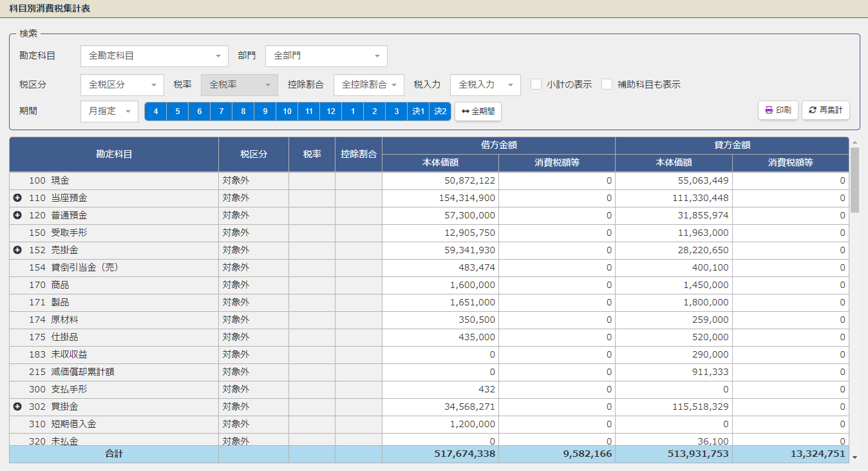Enable the 補助科目も表示 checkbox
This screenshot has width=868, height=471.
point(607,84)
